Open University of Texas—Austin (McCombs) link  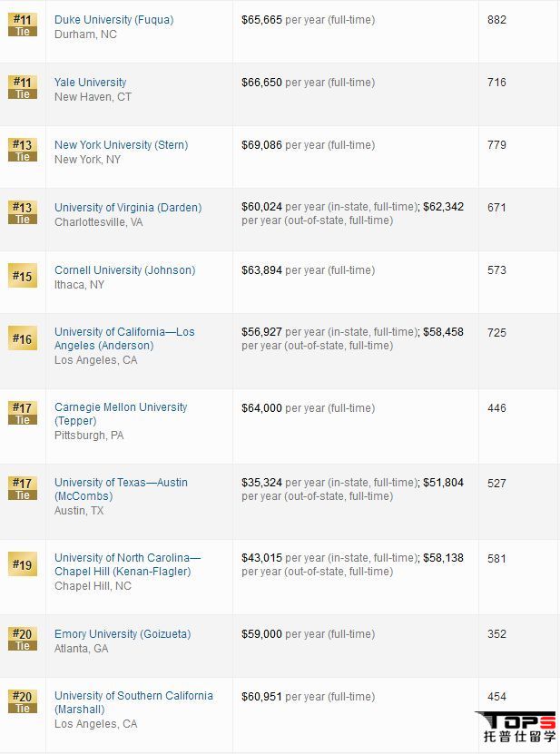pyautogui.click(x=122, y=489)
